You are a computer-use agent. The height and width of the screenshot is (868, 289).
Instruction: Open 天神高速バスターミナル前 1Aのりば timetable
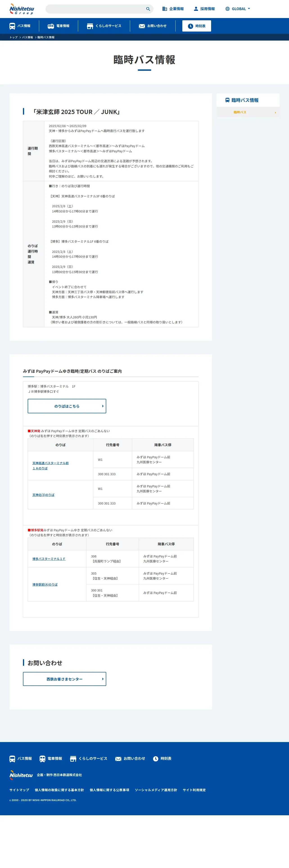point(50,465)
